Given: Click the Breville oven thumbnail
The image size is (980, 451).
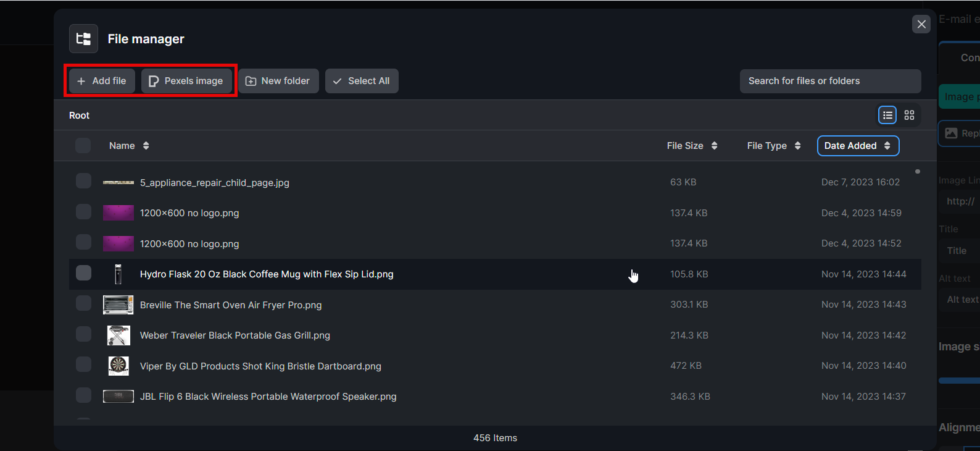Looking at the screenshot, I should pos(118,305).
